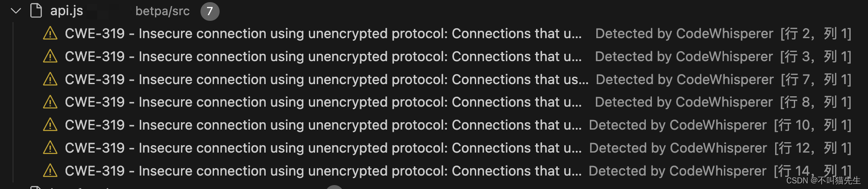The image size is (868, 189).
Task: Collapse the api.js problems group
Action: (x=16, y=11)
